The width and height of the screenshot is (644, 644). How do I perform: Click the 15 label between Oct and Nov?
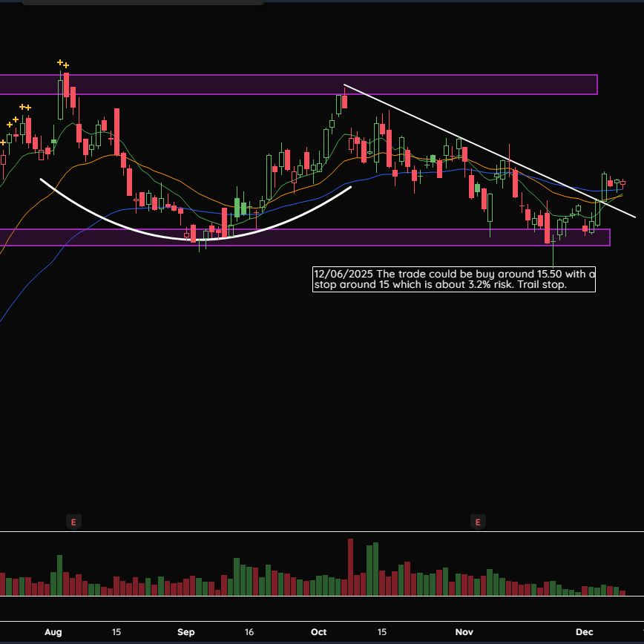click(382, 632)
